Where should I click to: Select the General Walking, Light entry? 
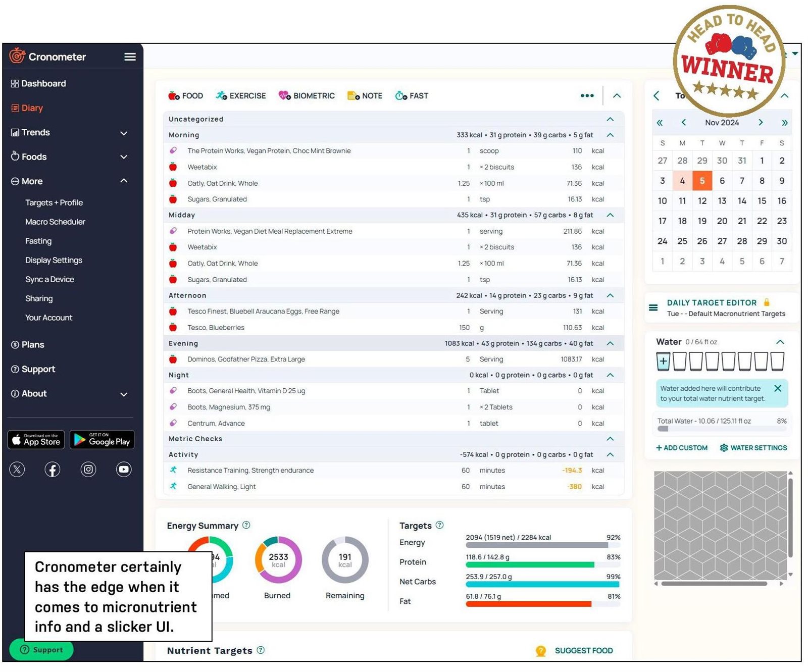394,487
